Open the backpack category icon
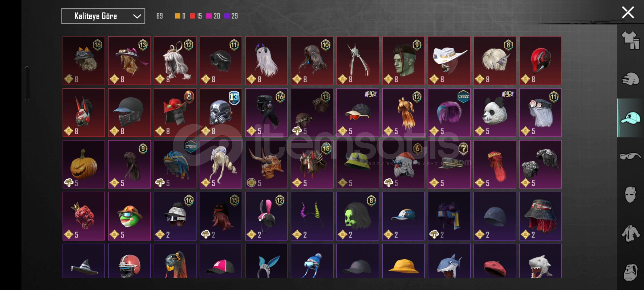644x290 pixels. pyautogui.click(x=630, y=272)
